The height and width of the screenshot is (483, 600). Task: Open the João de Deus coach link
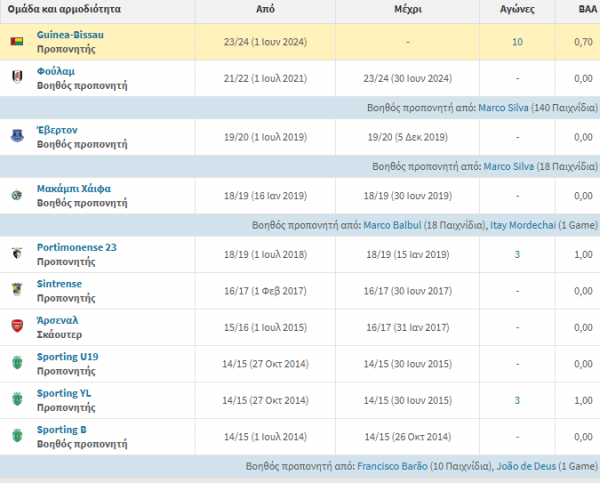click(526, 466)
